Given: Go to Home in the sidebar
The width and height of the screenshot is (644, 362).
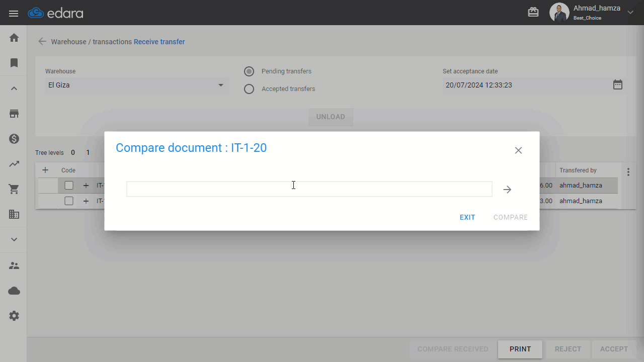Looking at the screenshot, I should tap(14, 38).
